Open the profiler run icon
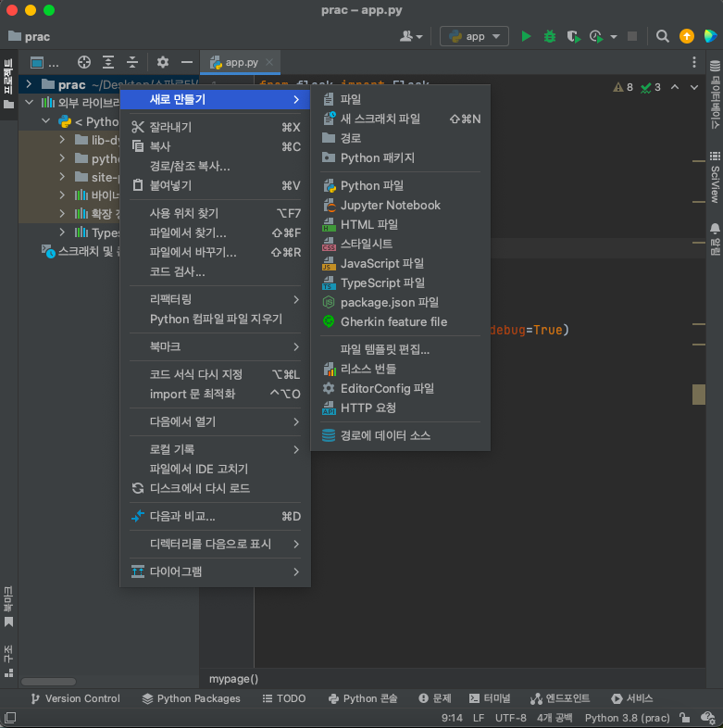Screen dimensions: 723x728 point(596,36)
